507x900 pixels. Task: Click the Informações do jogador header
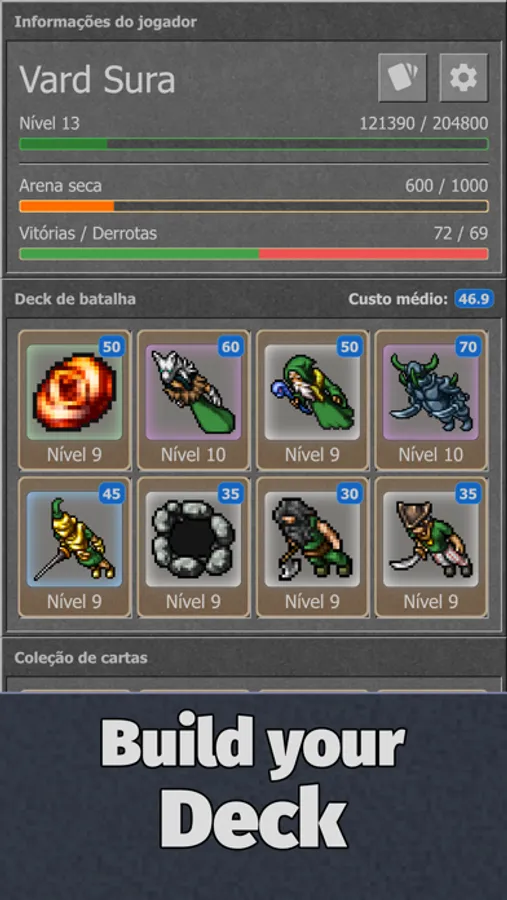(x=106, y=22)
